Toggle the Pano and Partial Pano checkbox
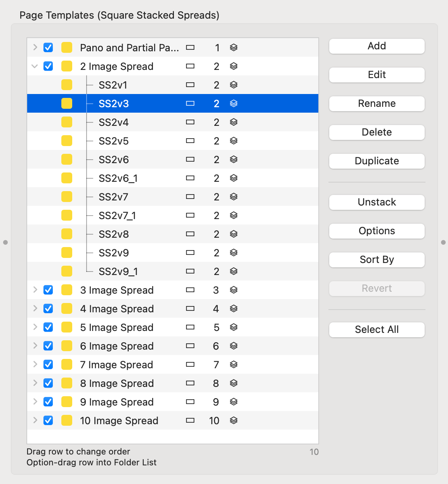Image resolution: width=448 pixels, height=484 pixels. [48, 47]
